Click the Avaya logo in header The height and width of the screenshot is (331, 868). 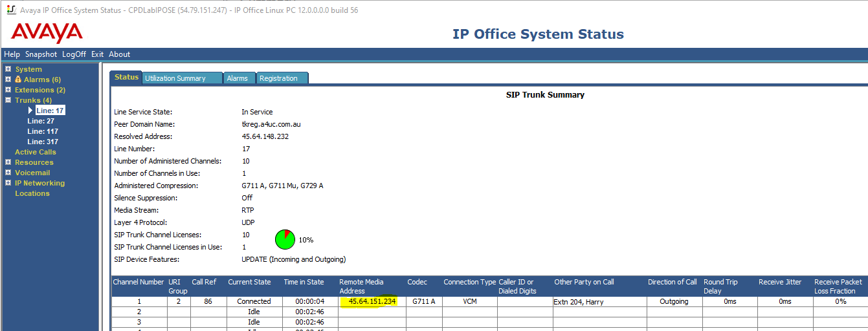[47, 32]
